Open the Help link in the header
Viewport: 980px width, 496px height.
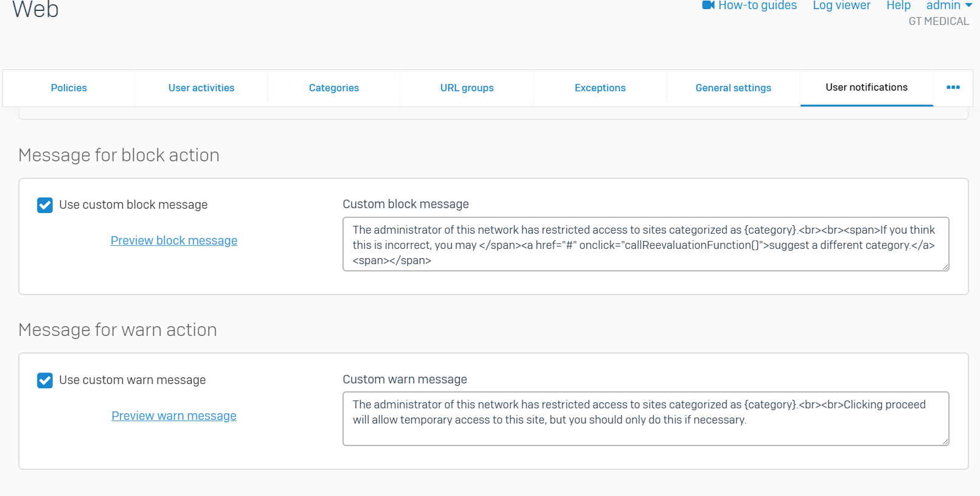pos(898,6)
